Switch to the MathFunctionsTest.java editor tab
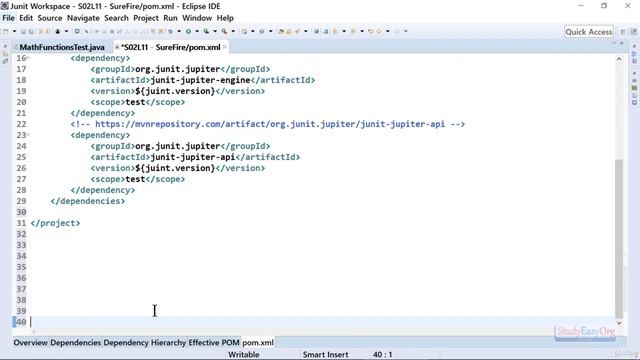640x360 pixels. pyautogui.click(x=61, y=47)
